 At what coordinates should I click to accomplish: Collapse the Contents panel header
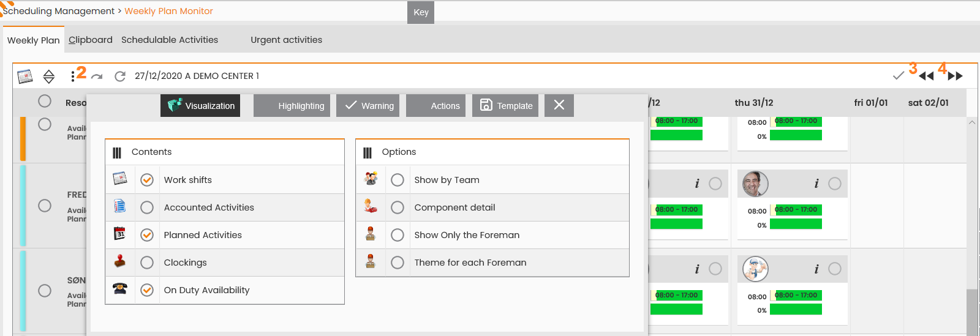(x=225, y=152)
